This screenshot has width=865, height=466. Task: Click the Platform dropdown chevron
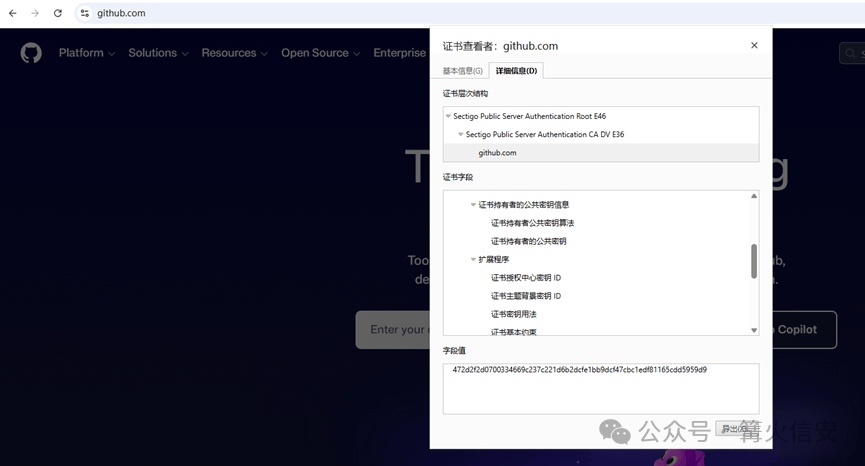coord(111,54)
